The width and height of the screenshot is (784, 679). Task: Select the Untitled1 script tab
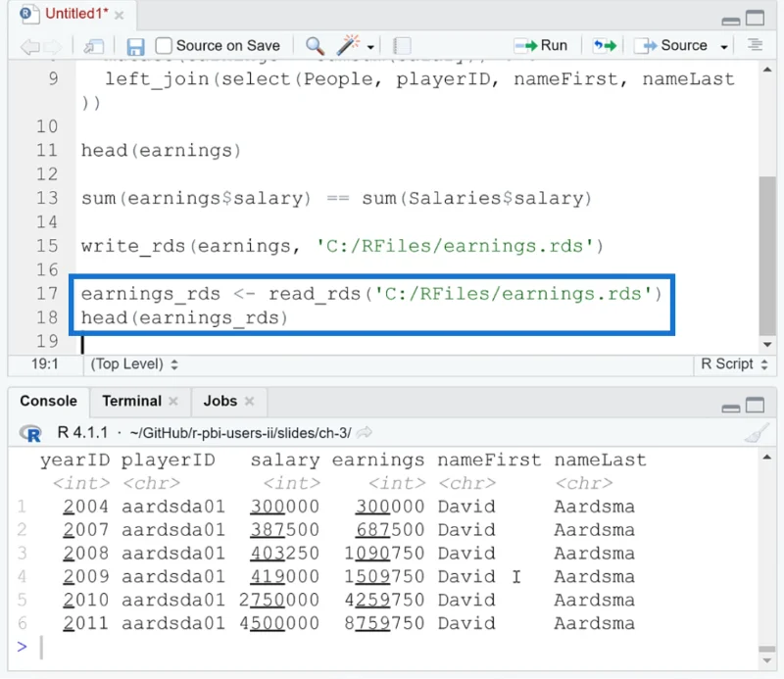pos(76,14)
